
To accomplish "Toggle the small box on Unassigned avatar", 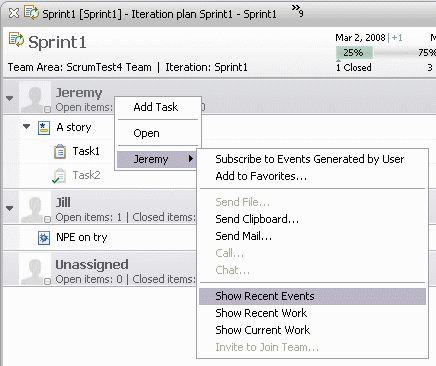I will pyautogui.click(x=47, y=281).
